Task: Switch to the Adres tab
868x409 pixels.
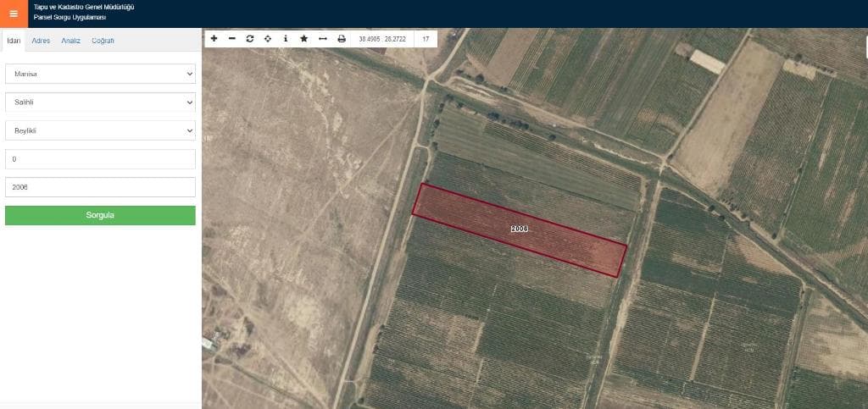Action: coord(41,41)
